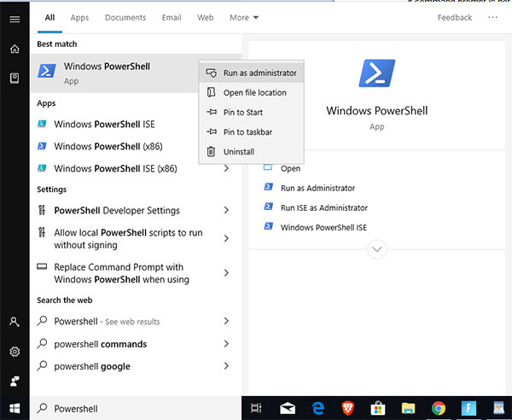Click Run as Administrator in the preview pane
512x420 pixels.
(x=317, y=188)
